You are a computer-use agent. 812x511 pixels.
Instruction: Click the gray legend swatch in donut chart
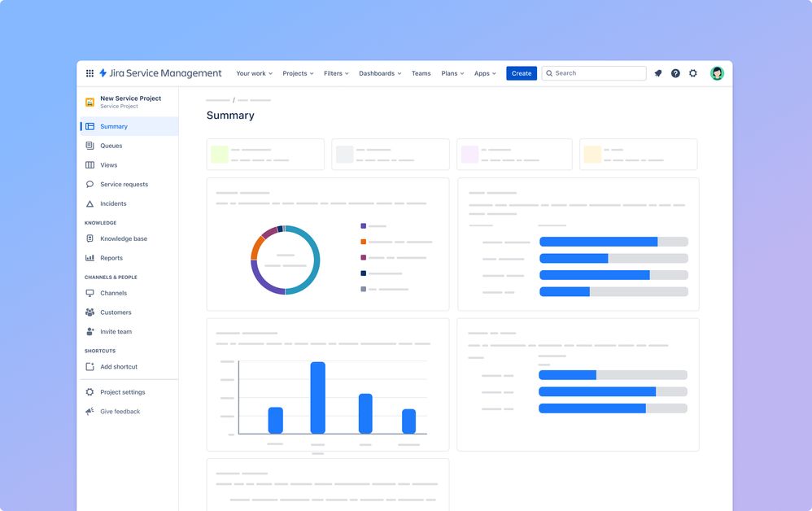coord(364,289)
